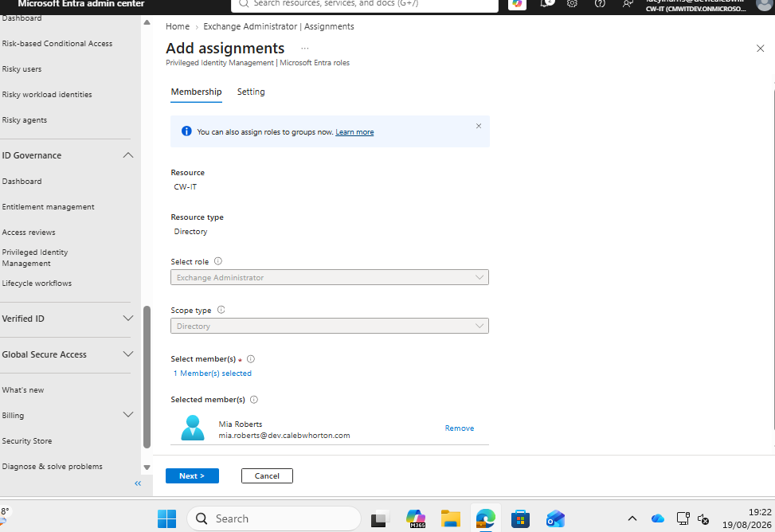The image size is (775, 532).
Task: Expand the Verified ID section
Action: (128, 319)
